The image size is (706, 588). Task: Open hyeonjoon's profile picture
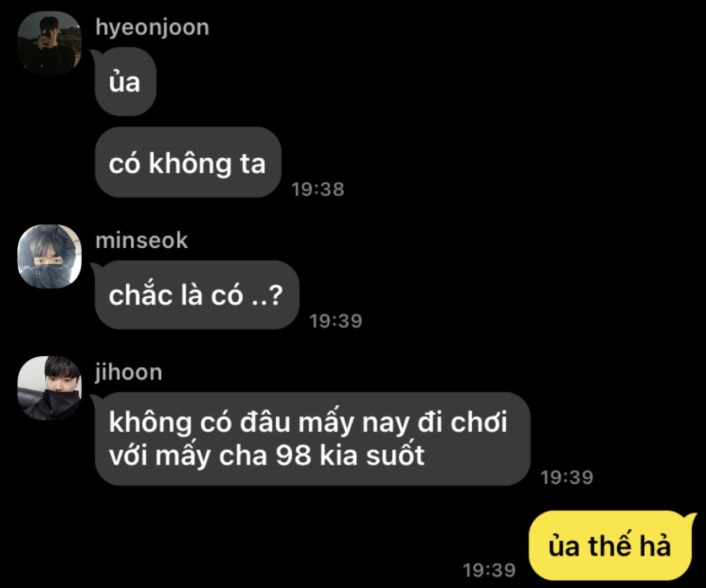click(50, 42)
